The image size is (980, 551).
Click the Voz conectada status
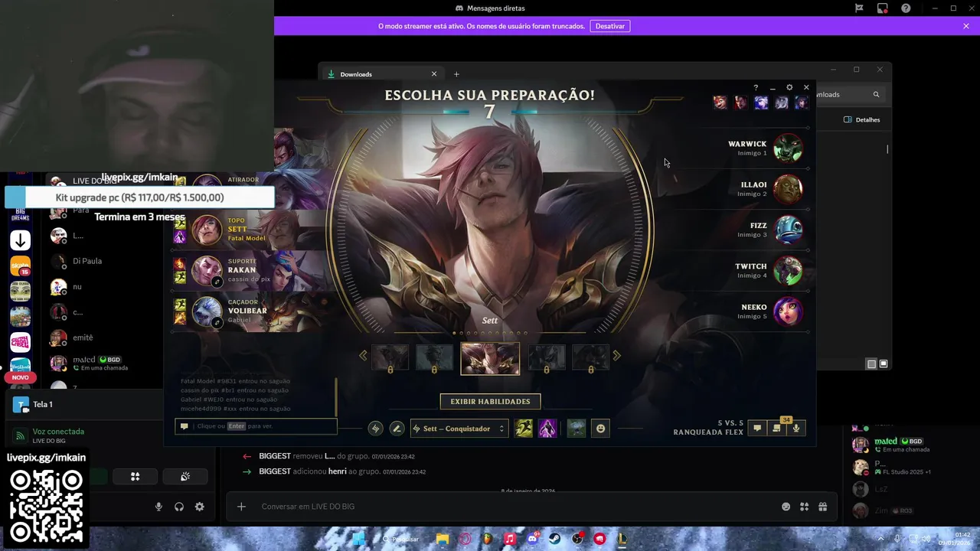[x=58, y=432]
